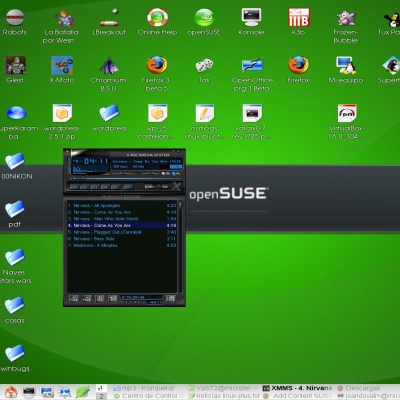
Task: Switch to mp3 - Konqueror taskbar entry
Action: pyautogui.click(x=144, y=388)
